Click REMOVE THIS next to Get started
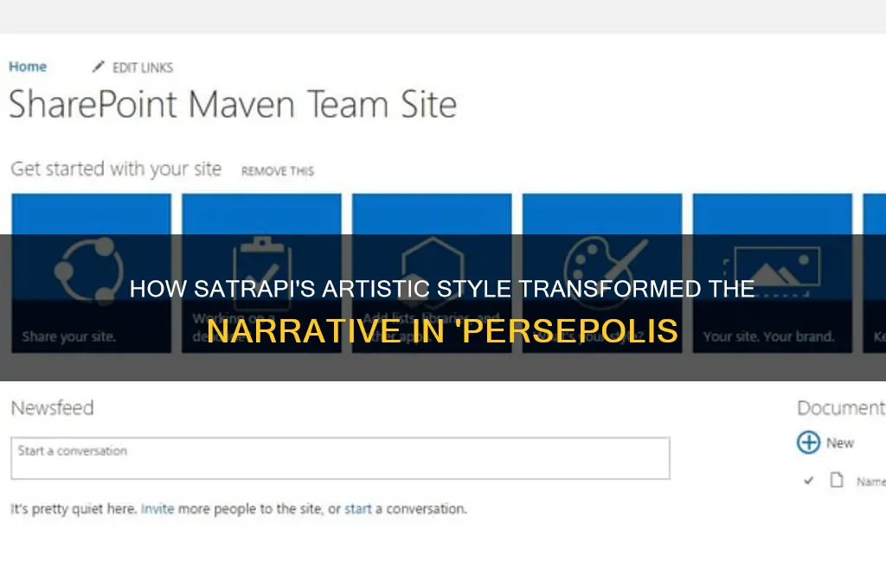The image size is (886, 588). click(278, 170)
